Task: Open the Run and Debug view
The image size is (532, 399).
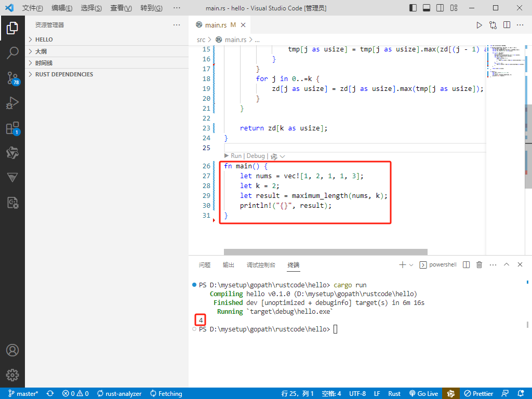Action: click(12, 103)
